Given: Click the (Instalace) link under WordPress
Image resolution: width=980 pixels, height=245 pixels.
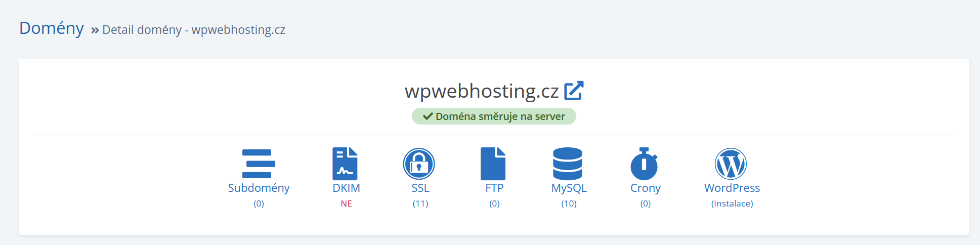Looking at the screenshot, I should click(x=732, y=203).
